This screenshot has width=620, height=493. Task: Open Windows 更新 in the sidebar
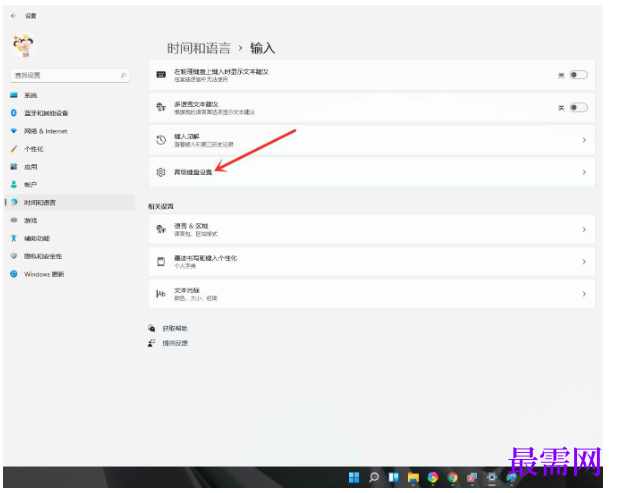click(x=70, y=274)
